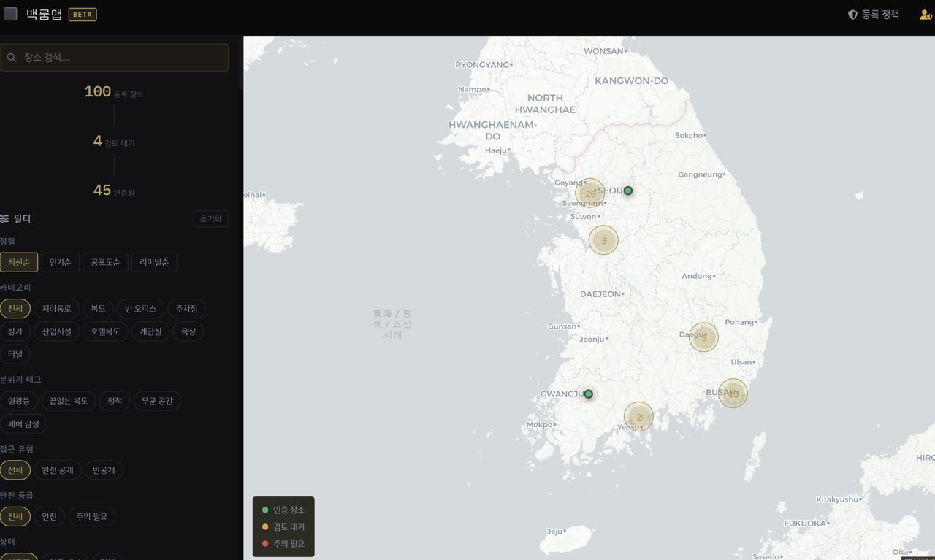Toggle the 끝없는 복도 mood tag
Viewport: 935px width, 560px height.
(x=69, y=401)
